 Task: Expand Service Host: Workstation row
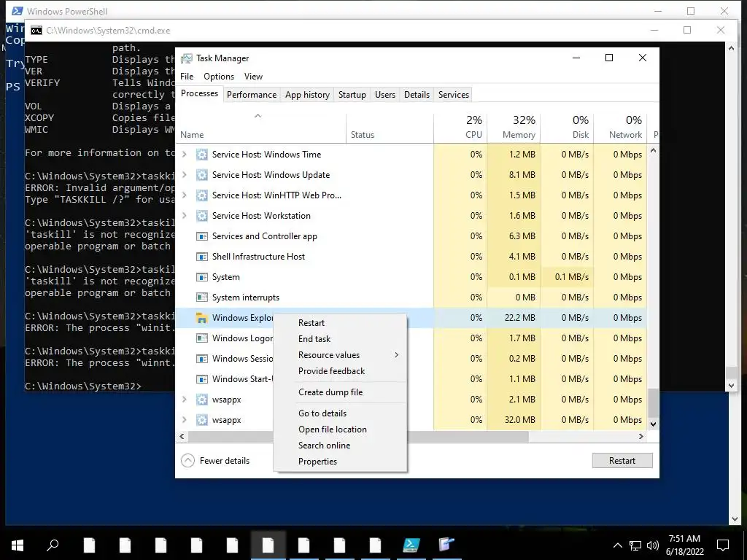click(x=185, y=216)
